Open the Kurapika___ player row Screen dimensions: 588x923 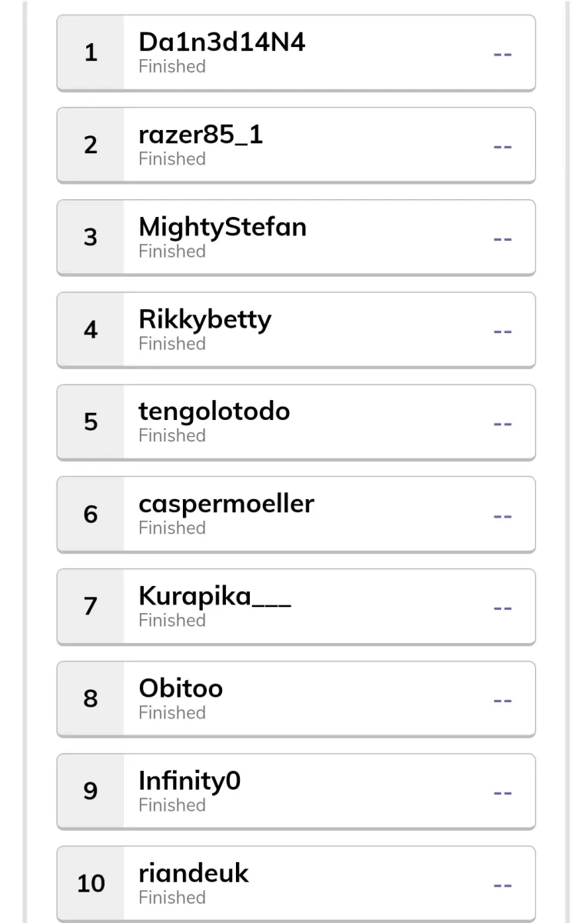click(296, 607)
